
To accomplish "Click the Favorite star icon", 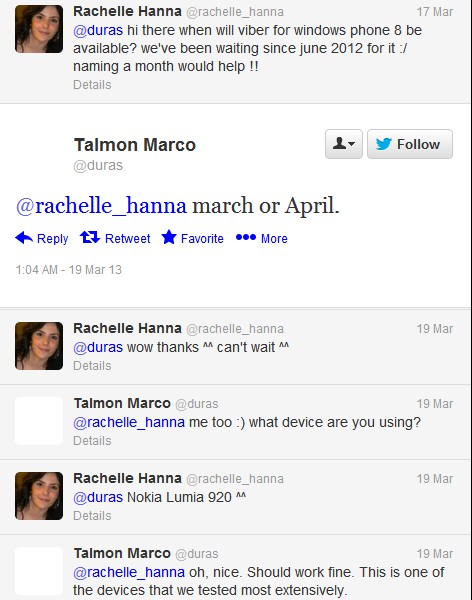I will (x=169, y=237).
